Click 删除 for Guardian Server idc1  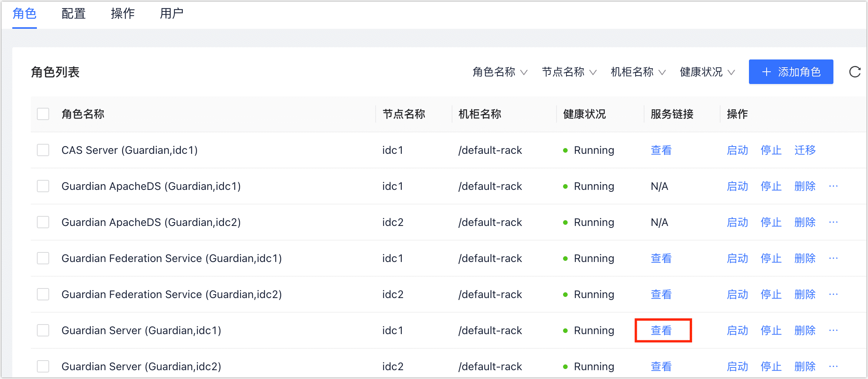click(805, 330)
